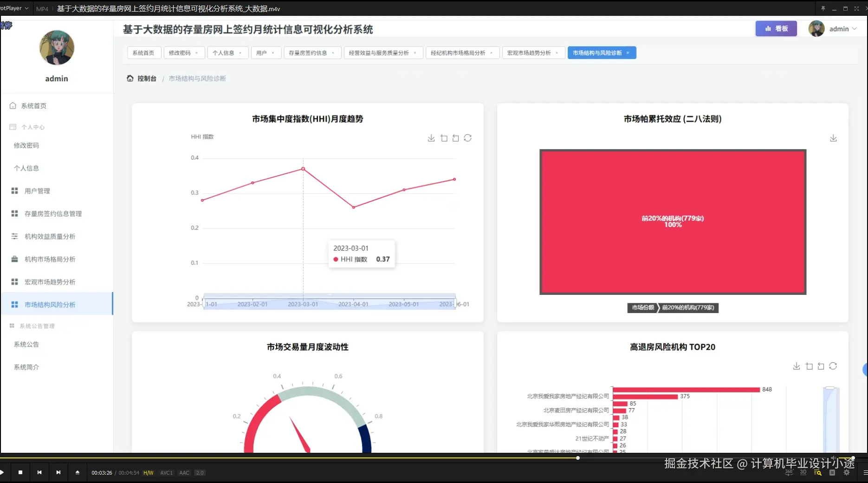
Task: Open 宏观市场趋势分析 in the sidebar
Action: coord(57,282)
